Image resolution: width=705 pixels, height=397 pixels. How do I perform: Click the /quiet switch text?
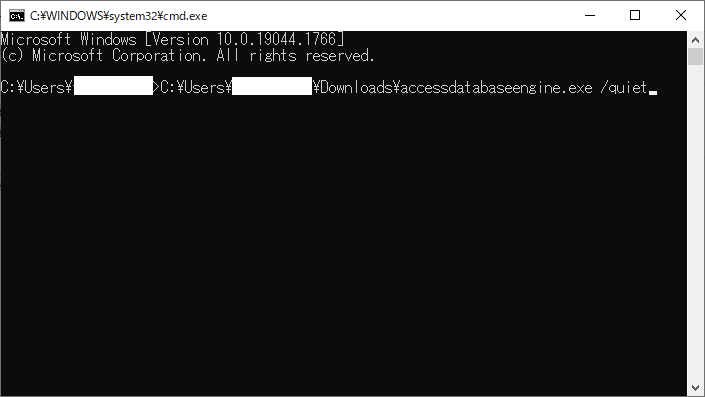(624, 88)
